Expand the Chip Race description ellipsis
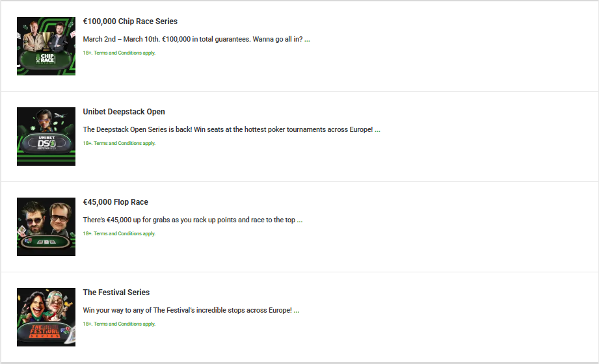Image resolution: width=599 pixels, height=364 pixels. [x=307, y=40]
